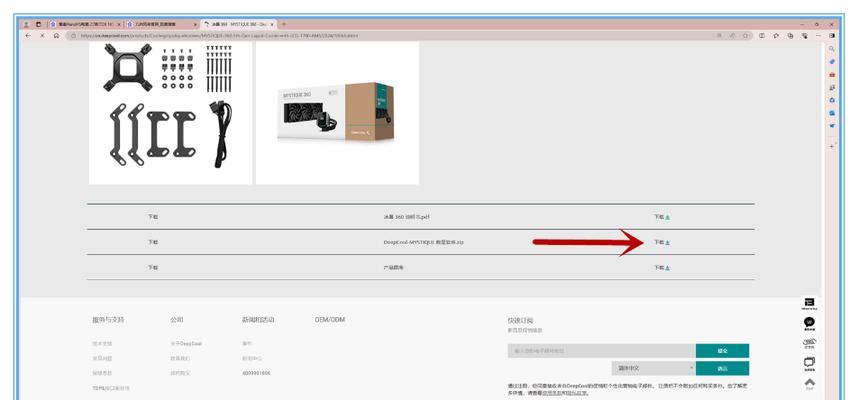Jump to page top with up arrow
The width and height of the screenshot is (858, 400).
tap(809, 383)
